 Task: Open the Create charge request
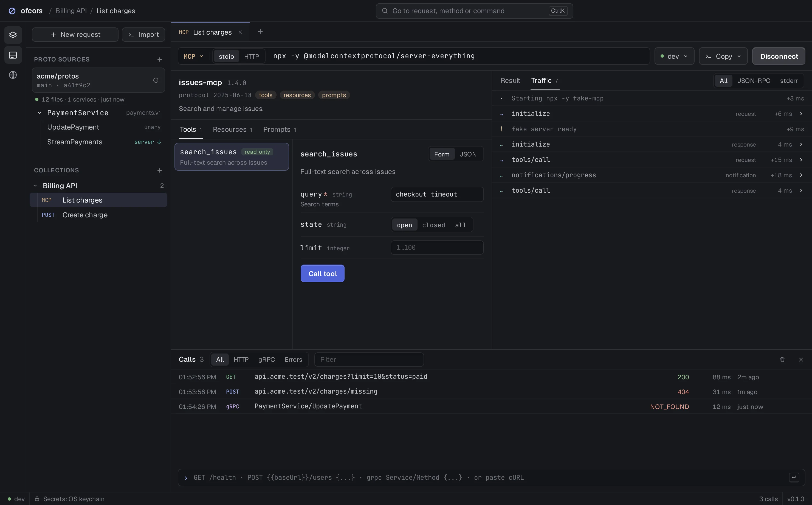click(98, 215)
